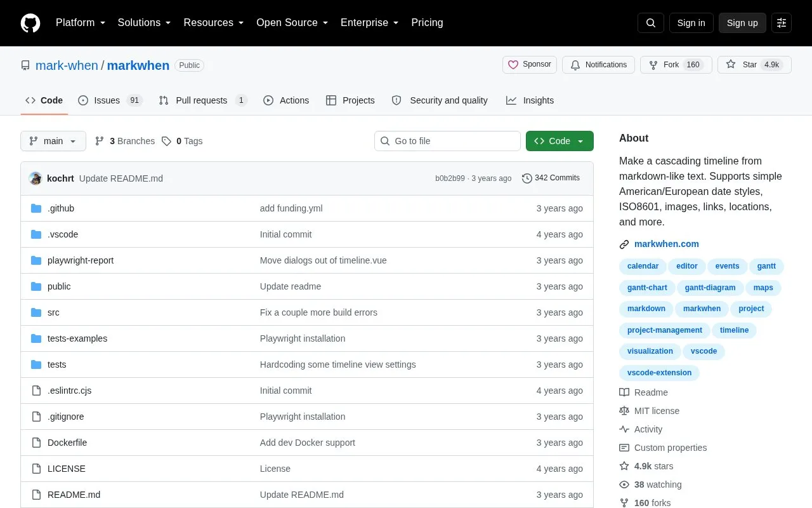Sponsor the markwhen repository
This screenshot has height=508, width=812.
tap(530, 65)
